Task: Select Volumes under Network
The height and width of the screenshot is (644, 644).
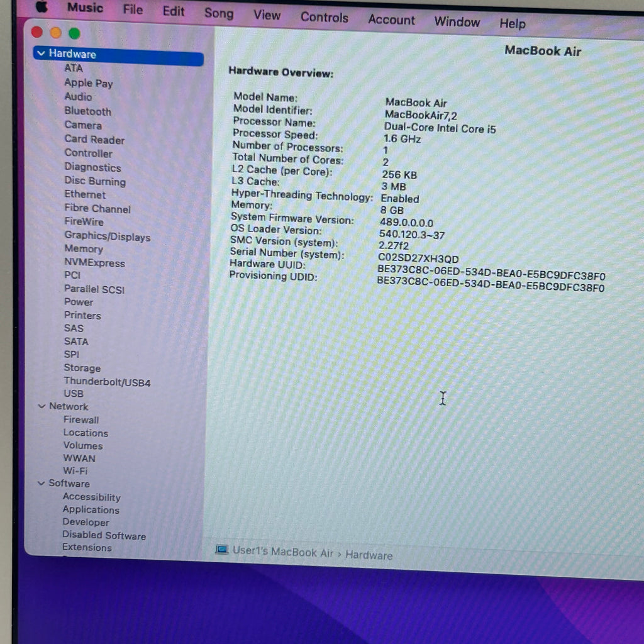Action: tap(83, 445)
